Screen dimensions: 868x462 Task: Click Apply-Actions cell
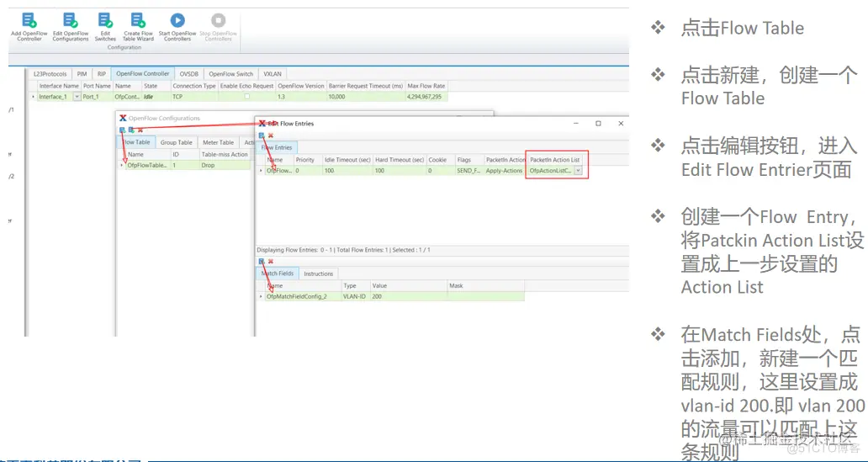point(505,171)
